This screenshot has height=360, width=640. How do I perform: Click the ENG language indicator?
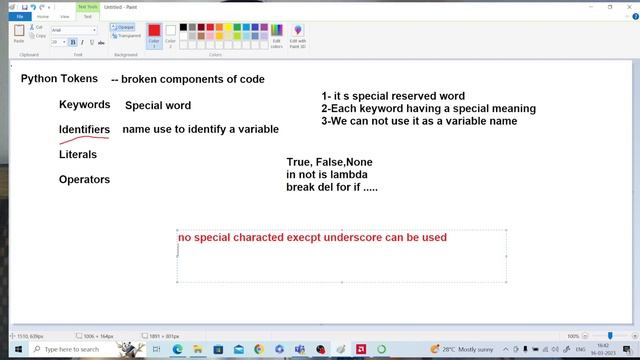(580, 349)
